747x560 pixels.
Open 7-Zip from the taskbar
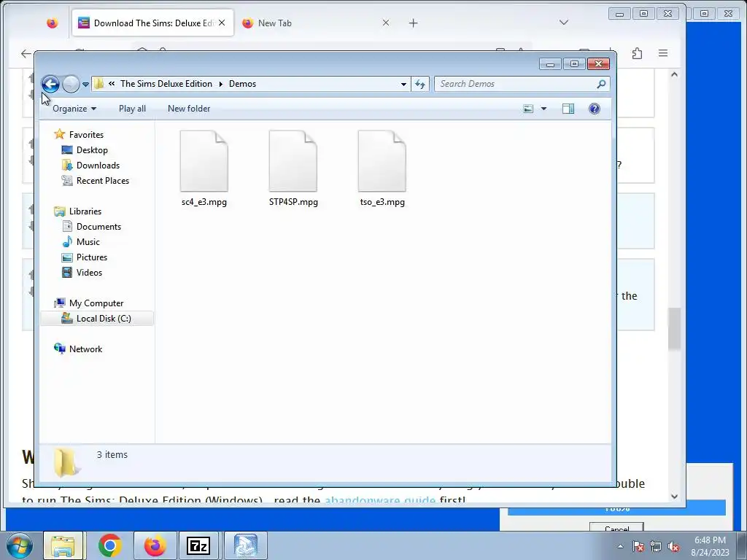coord(198,545)
